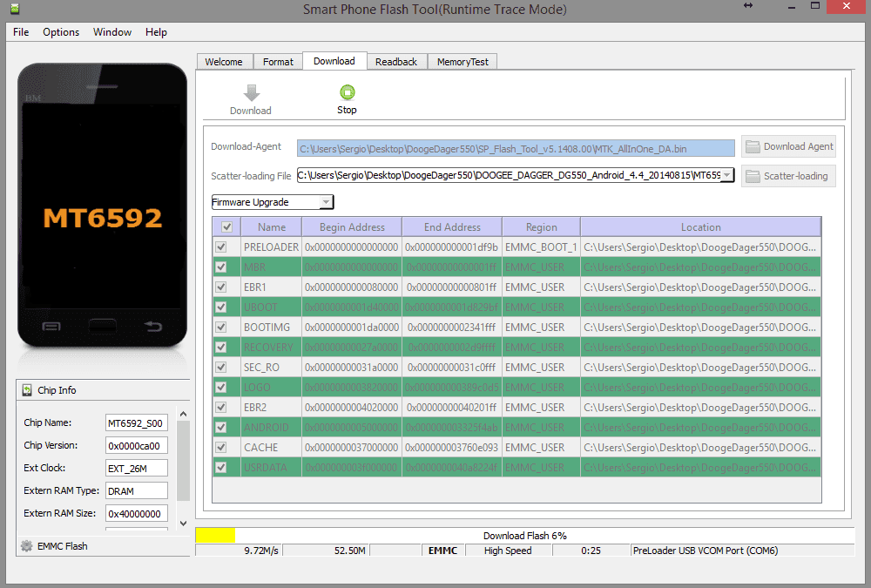Open the Help menu
The image size is (871, 588).
pyautogui.click(x=156, y=32)
